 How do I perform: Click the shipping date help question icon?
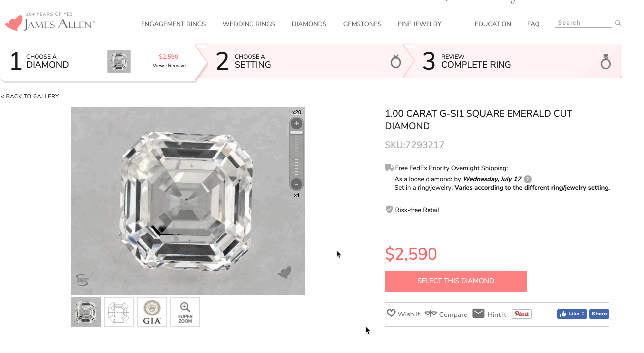pos(528,179)
